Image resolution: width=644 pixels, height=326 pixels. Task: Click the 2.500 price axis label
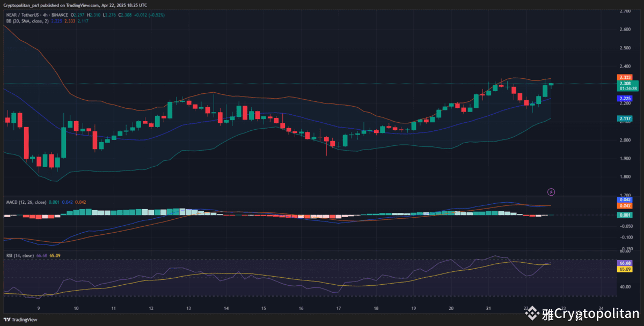625,48
